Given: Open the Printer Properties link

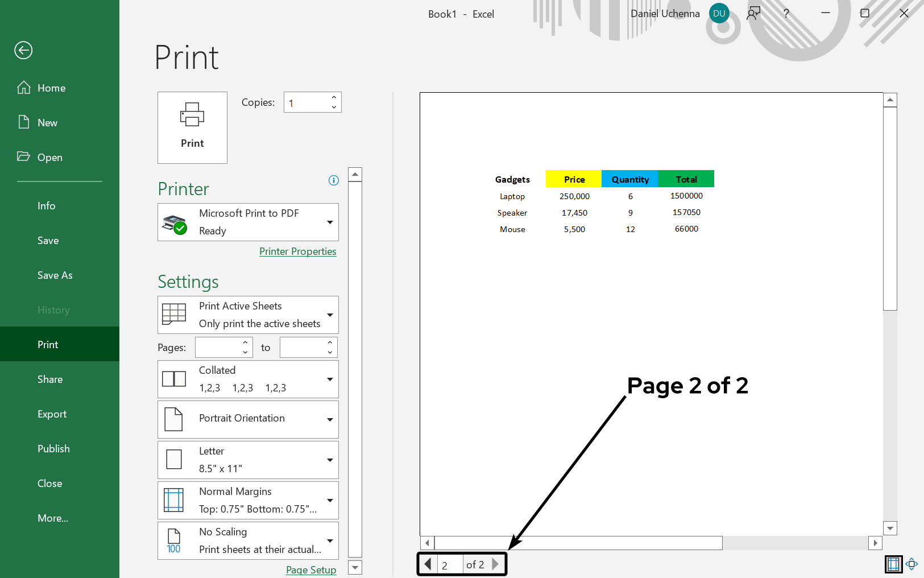Looking at the screenshot, I should click(x=297, y=251).
